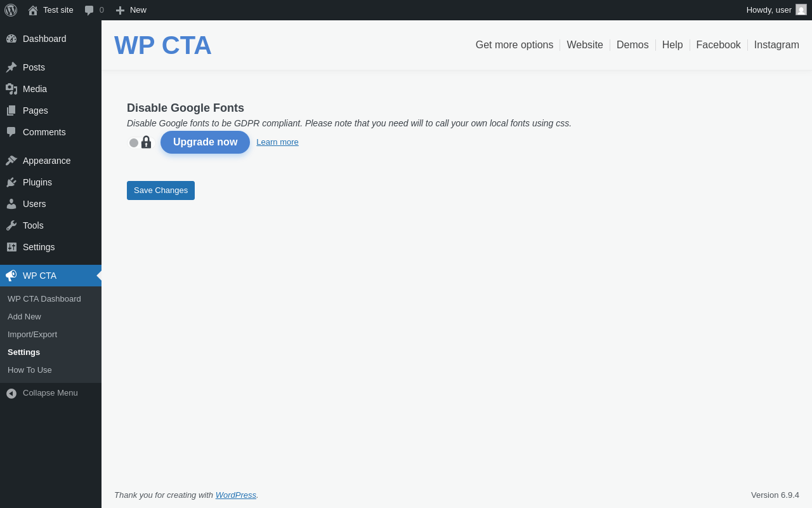Save Changes button click
The width and height of the screenshot is (812, 508).
[160, 190]
